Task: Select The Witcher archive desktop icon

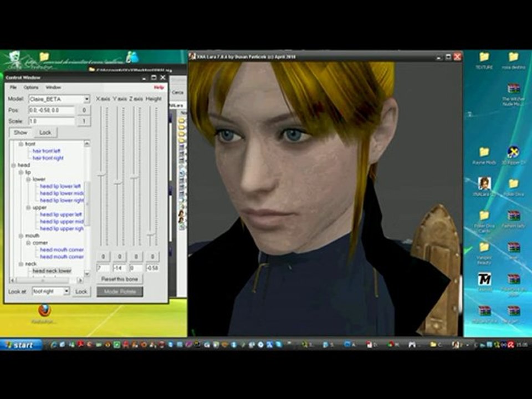Action: pyautogui.click(x=514, y=95)
